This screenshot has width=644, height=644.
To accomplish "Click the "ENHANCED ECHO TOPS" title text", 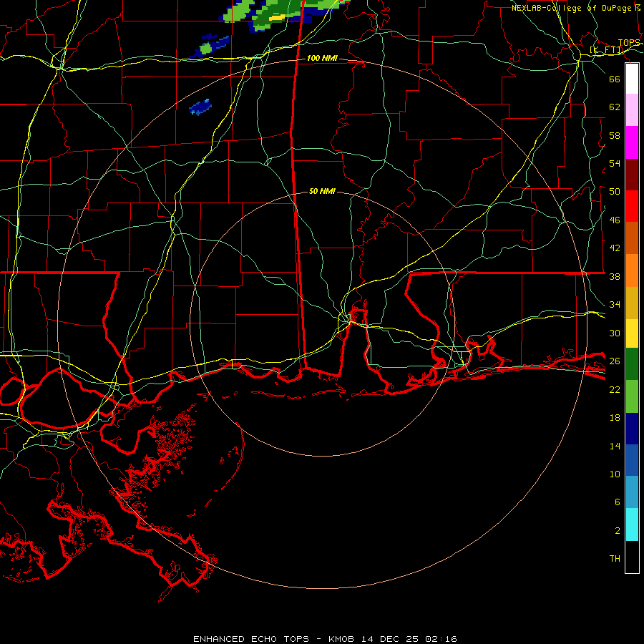I will (251, 639).
